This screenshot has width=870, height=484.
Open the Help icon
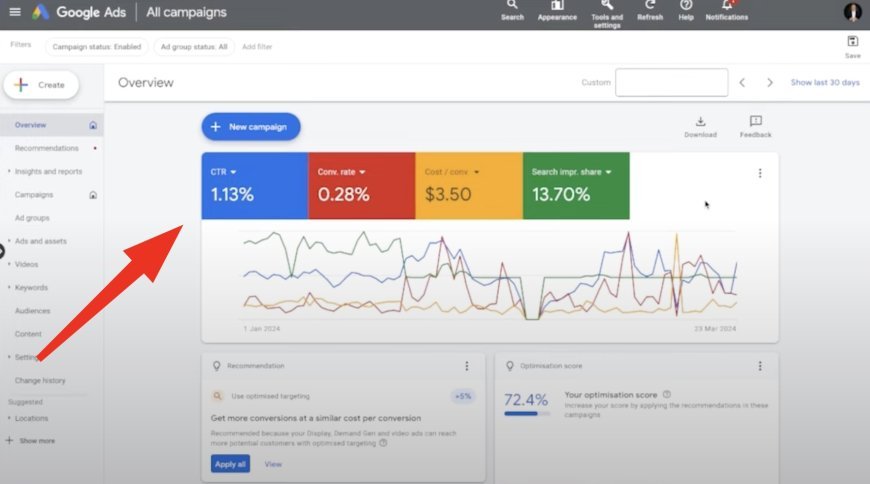tap(686, 8)
